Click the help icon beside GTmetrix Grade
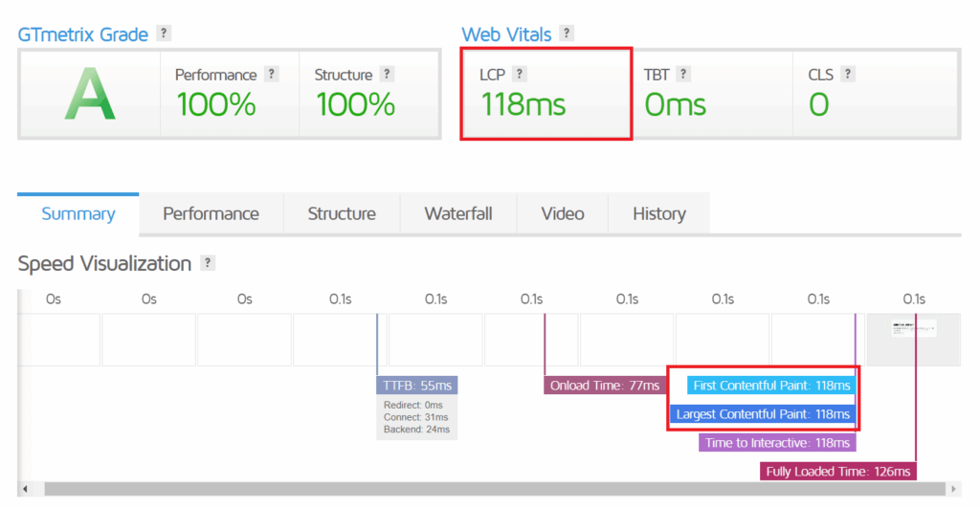 point(164,33)
